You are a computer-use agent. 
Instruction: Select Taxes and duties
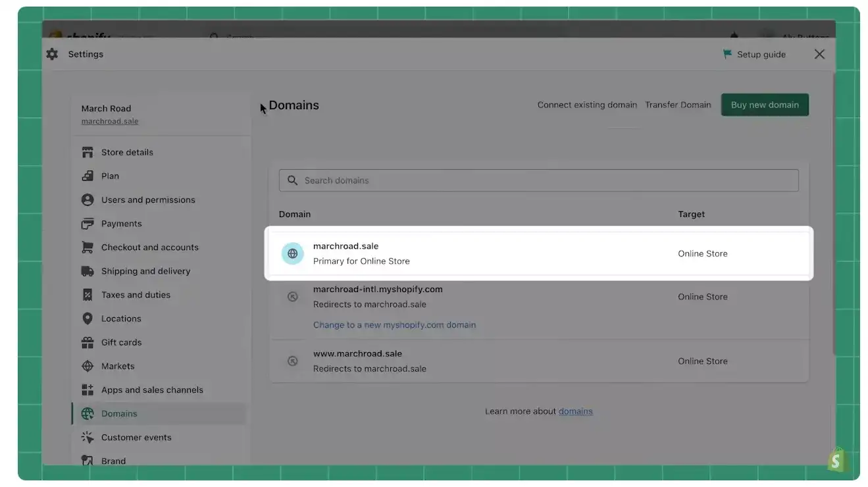(136, 295)
